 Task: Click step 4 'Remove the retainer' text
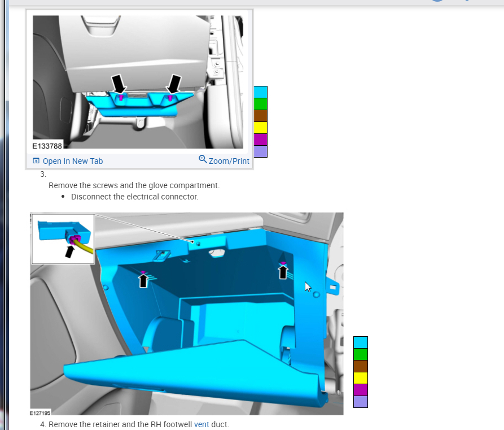click(139, 424)
